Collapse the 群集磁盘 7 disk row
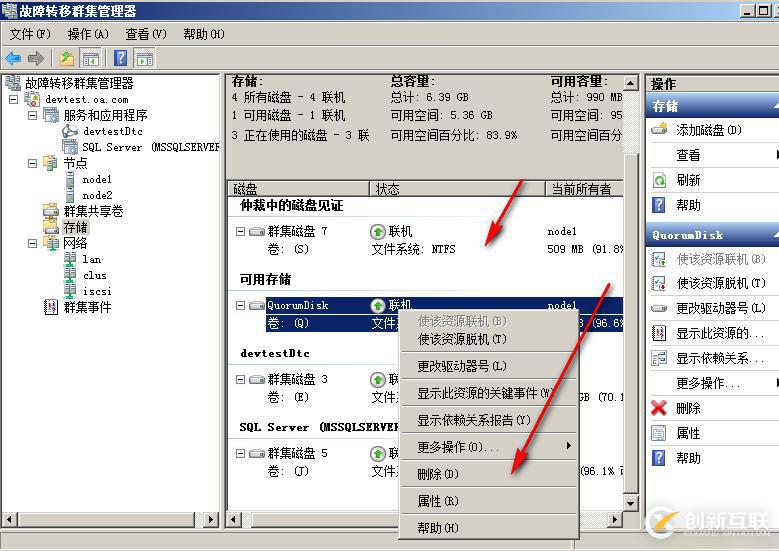Screen dimensions: 779x551 (x=240, y=231)
